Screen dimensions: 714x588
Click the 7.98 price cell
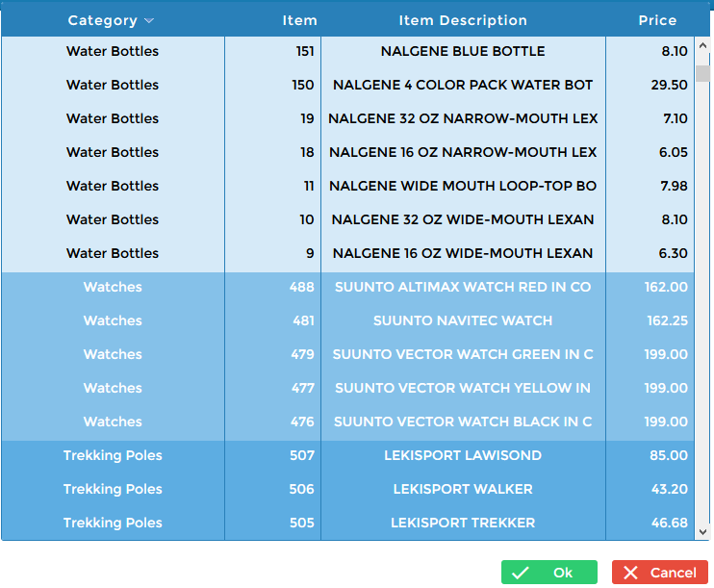pyautogui.click(x=650, y=186)
